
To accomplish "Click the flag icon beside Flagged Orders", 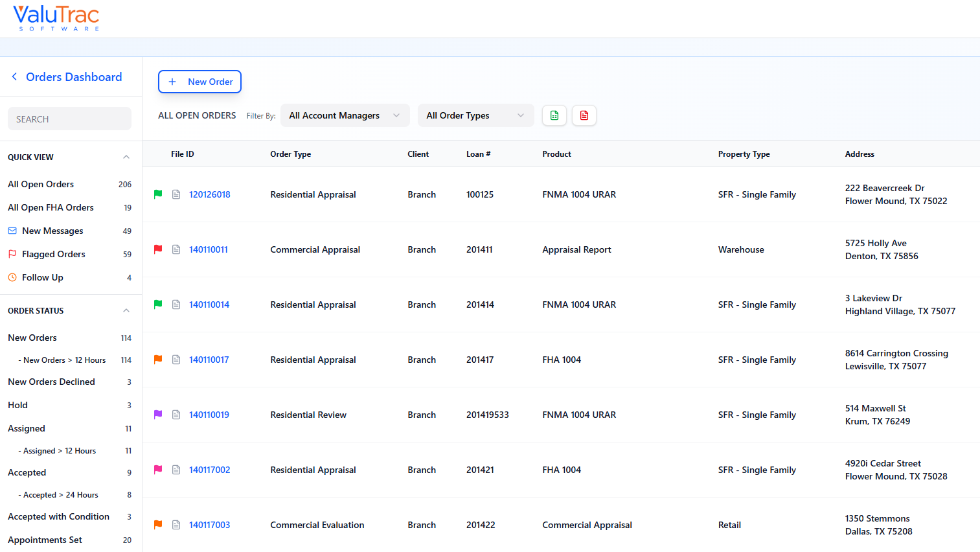I will pos(12,253).
